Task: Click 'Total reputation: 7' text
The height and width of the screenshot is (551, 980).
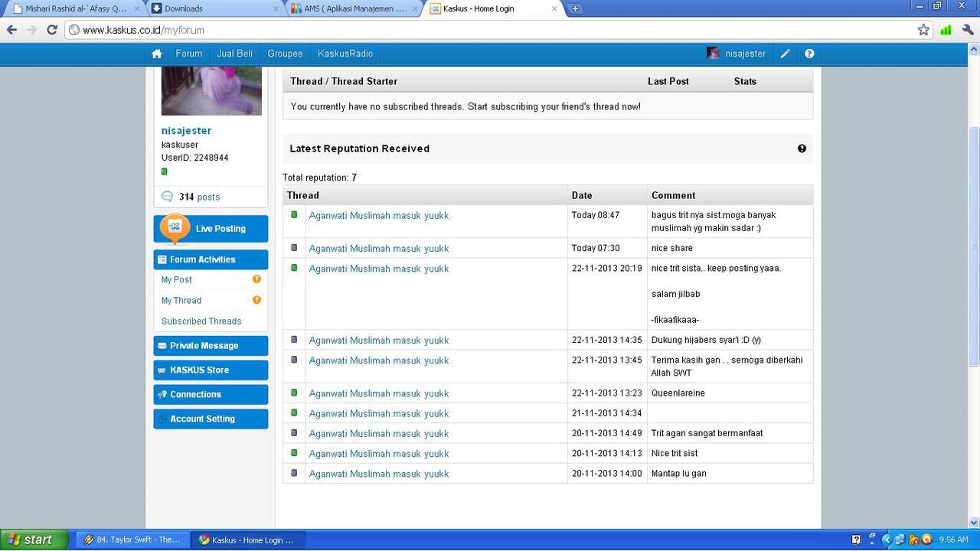Action: pyautogui.click(x=320, y=178)
